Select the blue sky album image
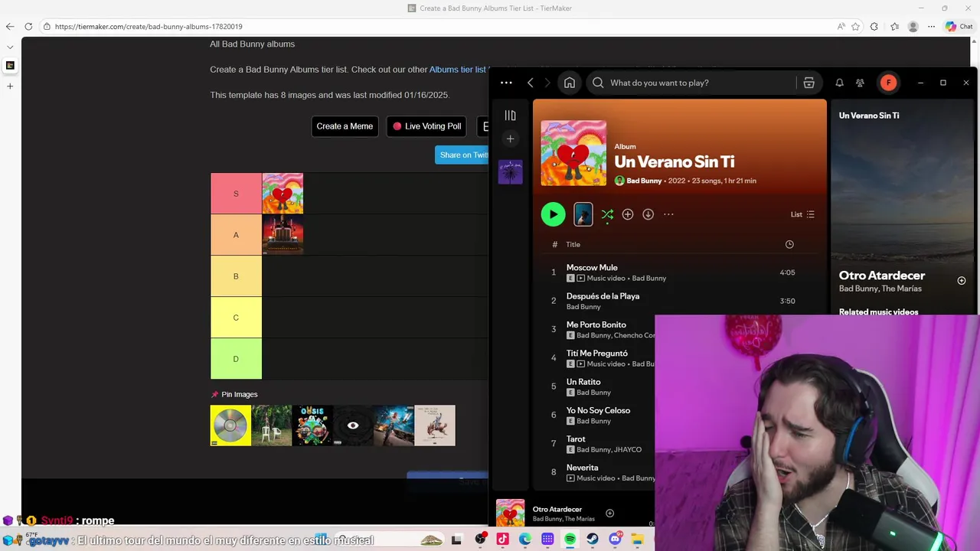Screen dimensions: 980x551 click(x=394, y=425)
